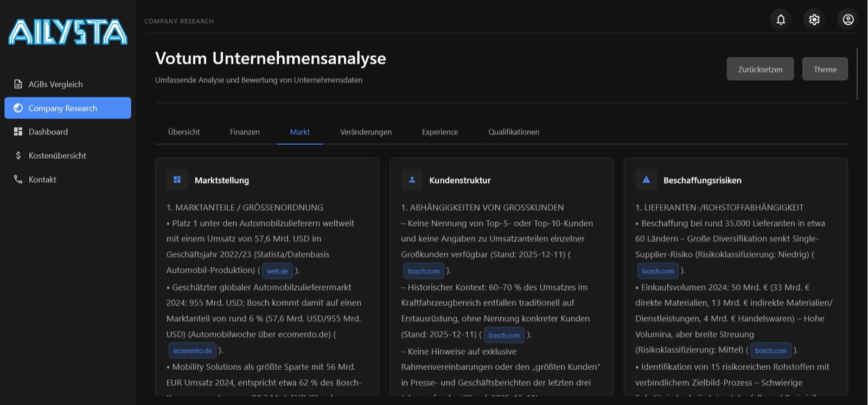This screenshot has height=405, width=868.
Task: Select the Experience tab
Action: pyautogui.click(x=440, y=132)
